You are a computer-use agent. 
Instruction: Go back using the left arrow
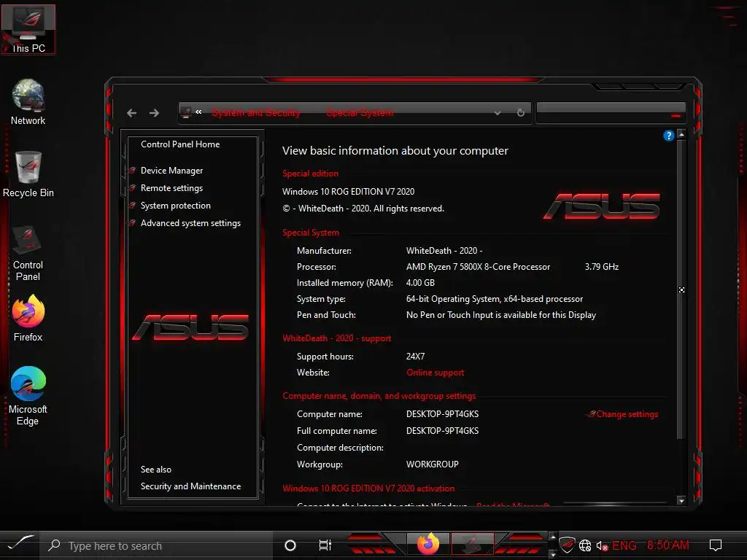132,113
